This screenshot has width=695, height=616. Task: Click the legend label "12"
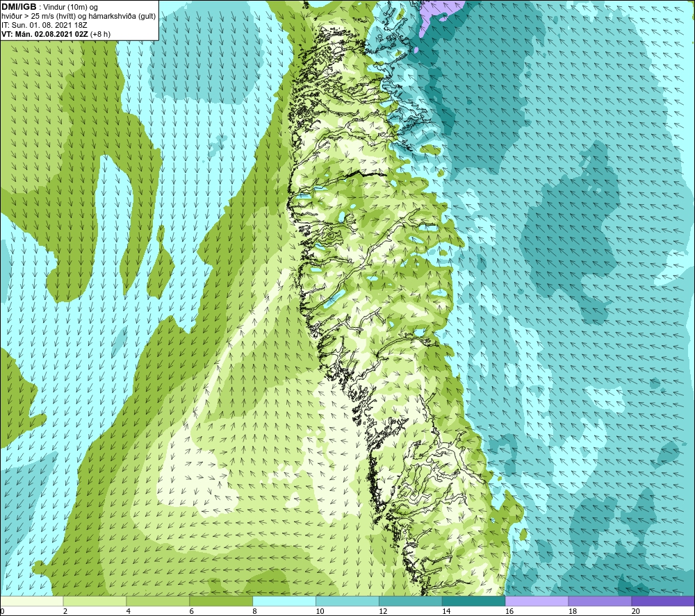pos(383,611)
